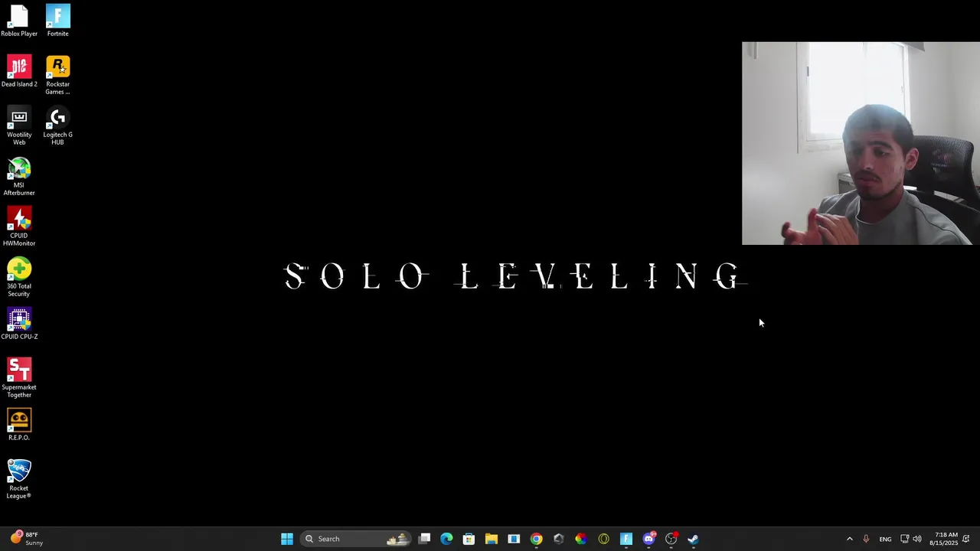This screenshot has height=551, width=980.
Task: Open File Explorer from the taskbar
Action: 492,539
